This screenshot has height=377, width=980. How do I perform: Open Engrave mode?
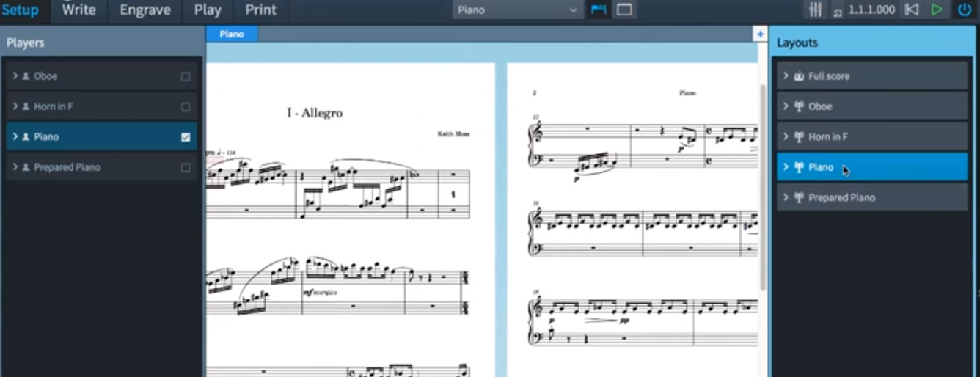click(x=145, y=10)
